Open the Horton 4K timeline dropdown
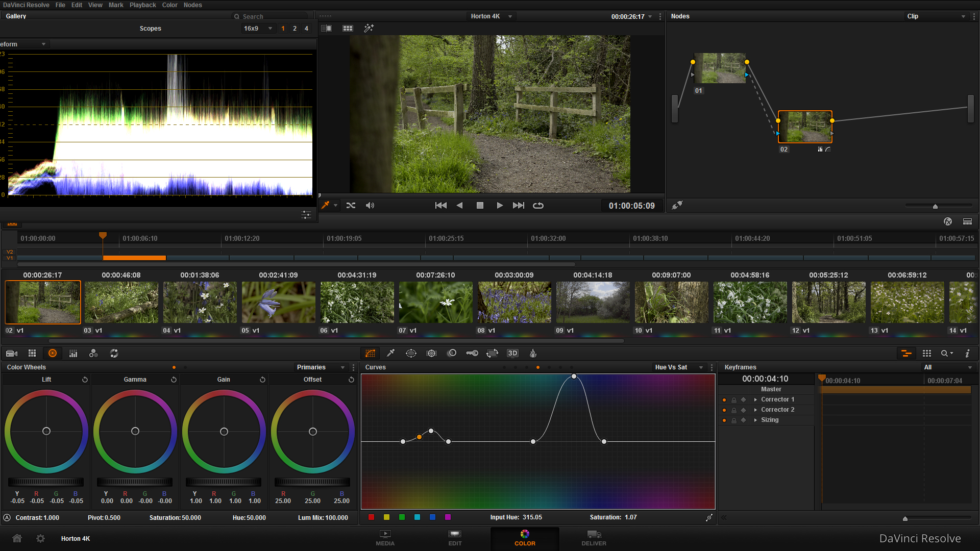This screenshot has height=551, width=980. tap(491, 16)
